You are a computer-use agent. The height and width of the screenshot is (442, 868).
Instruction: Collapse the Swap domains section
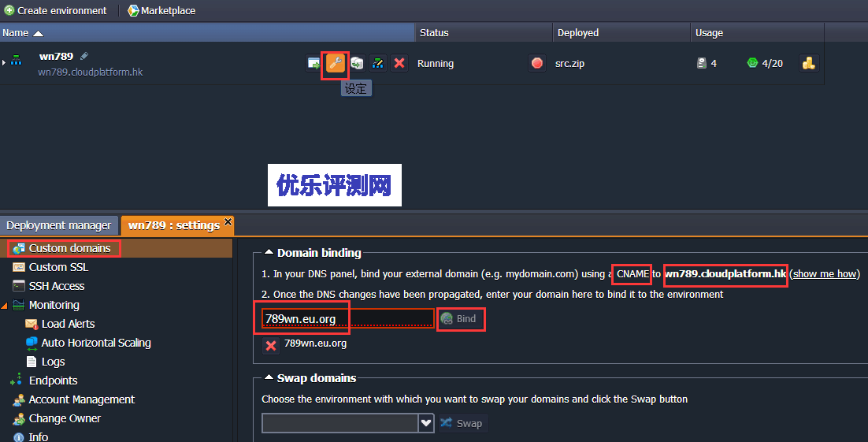point(269,377)
